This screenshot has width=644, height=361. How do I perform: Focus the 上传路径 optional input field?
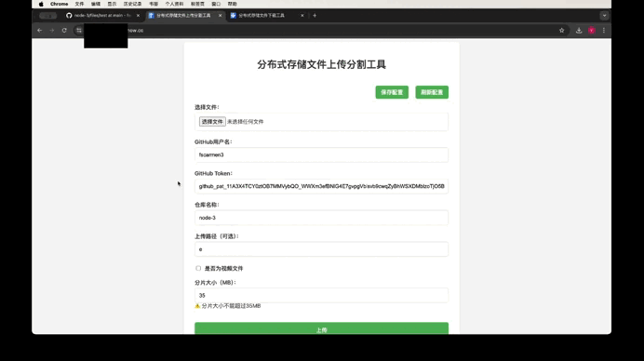pos(321,249)
